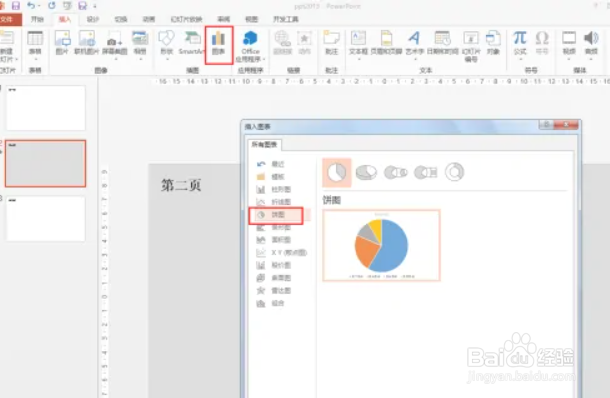610x398 pixels.
Task: Select Stock (股价图) chart category
Action: point(280,265)
